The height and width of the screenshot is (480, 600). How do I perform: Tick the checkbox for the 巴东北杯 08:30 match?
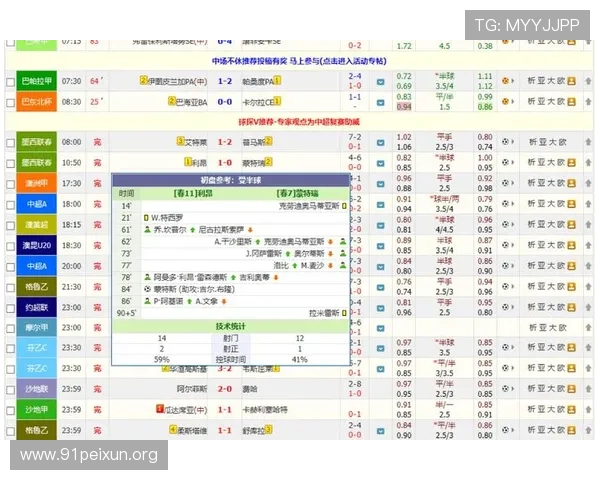click(x=11, y=103)
